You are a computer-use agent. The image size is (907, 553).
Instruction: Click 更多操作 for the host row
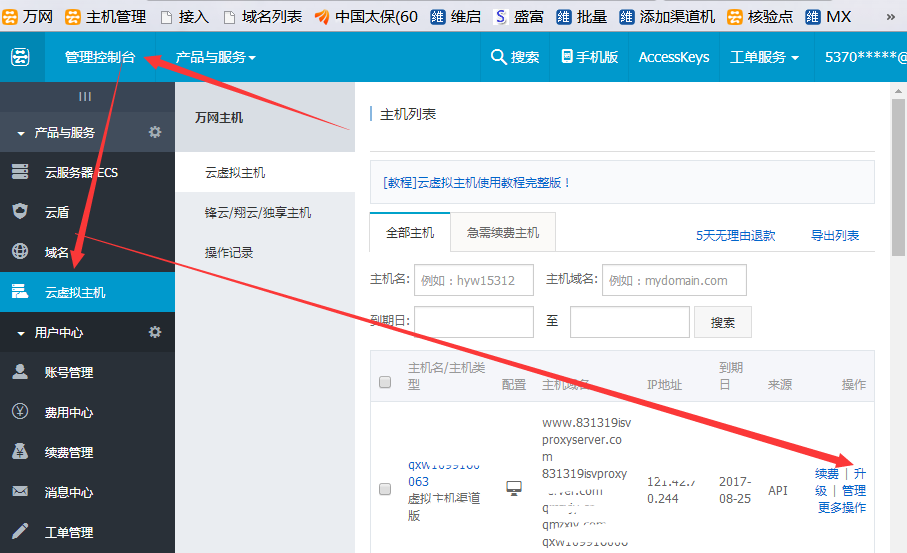tap(842, 507)
